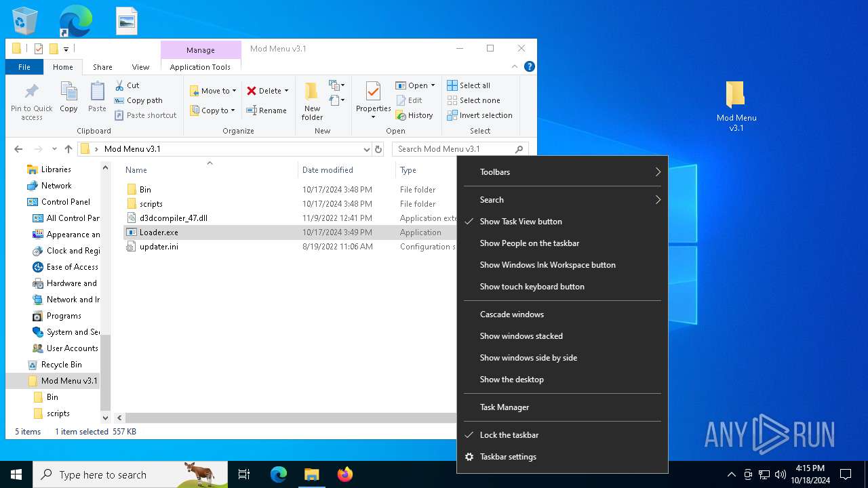The height and width of the screenshot is (488, 868).
Task: Open notification center icon
Action: click(846, 474)
